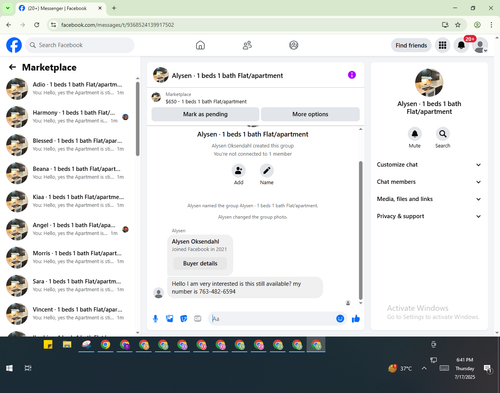500x393 pixels.
Task: Choose a GIF icon
Action: point(198,319)
